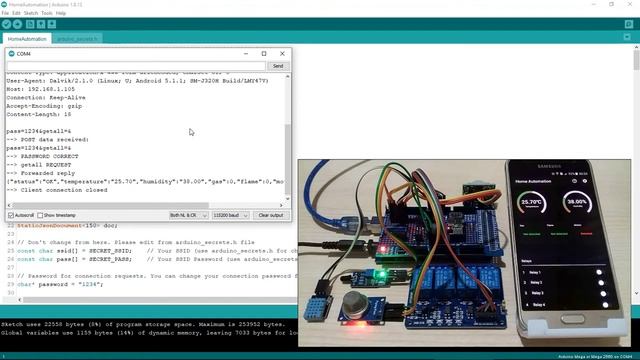The height and width of the screenshot is (360, 640).
Task: Click StaticJsonDocument code line 22
Action: point(67,225)
